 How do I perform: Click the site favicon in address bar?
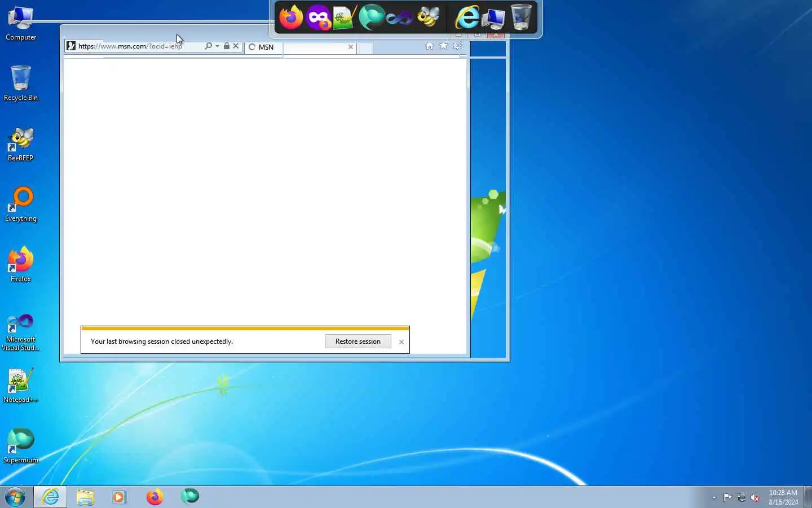click(71, 46)
